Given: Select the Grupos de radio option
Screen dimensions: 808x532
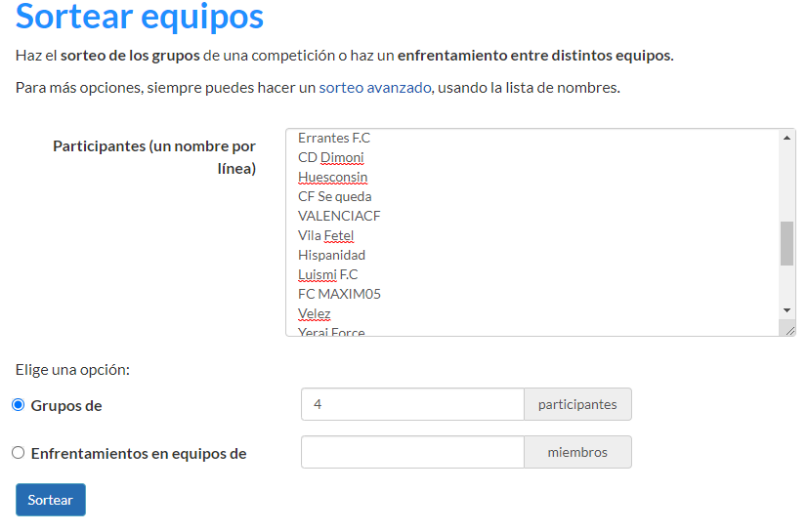Looking at the screenshot, I should [19, 405].
